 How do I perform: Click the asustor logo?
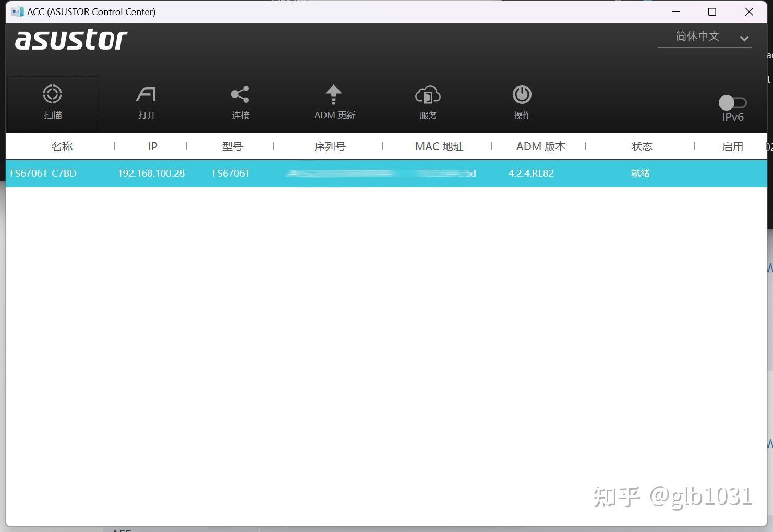[x=71, y=40]
